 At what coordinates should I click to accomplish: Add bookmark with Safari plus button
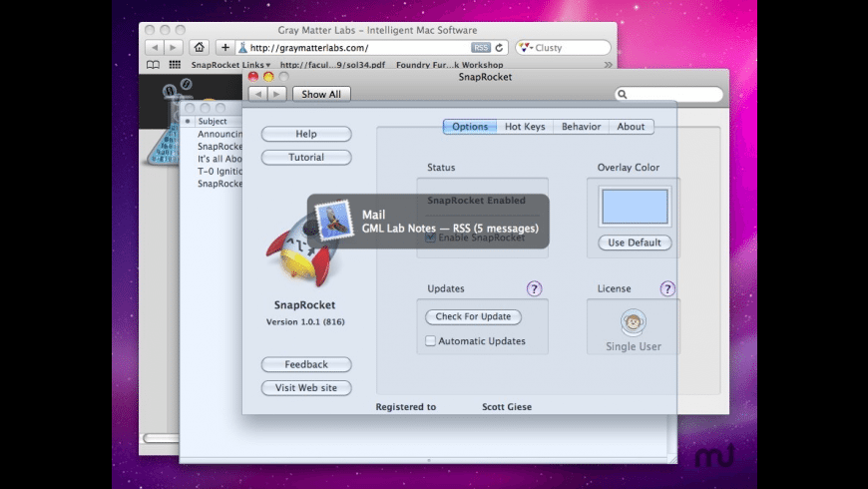tap(224, 48)
